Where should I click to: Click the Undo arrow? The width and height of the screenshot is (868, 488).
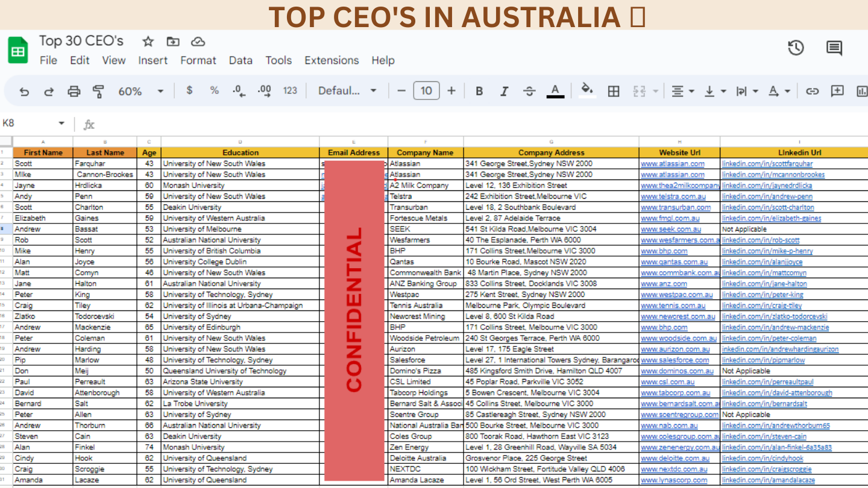(x=24, y=92)
